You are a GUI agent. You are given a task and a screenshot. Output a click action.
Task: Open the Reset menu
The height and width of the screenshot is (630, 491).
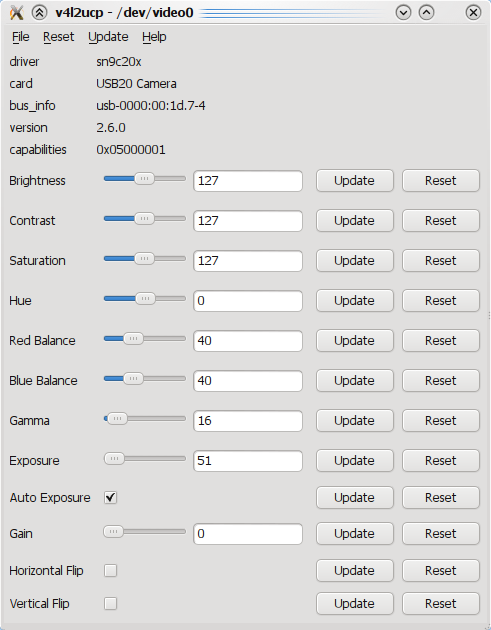point(59,37)
